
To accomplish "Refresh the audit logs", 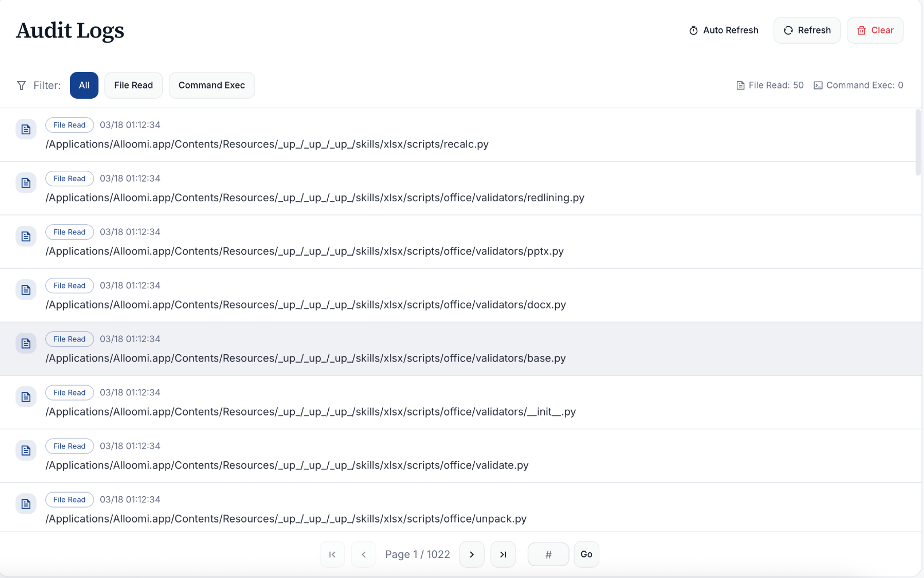I will tap(807, 30).
